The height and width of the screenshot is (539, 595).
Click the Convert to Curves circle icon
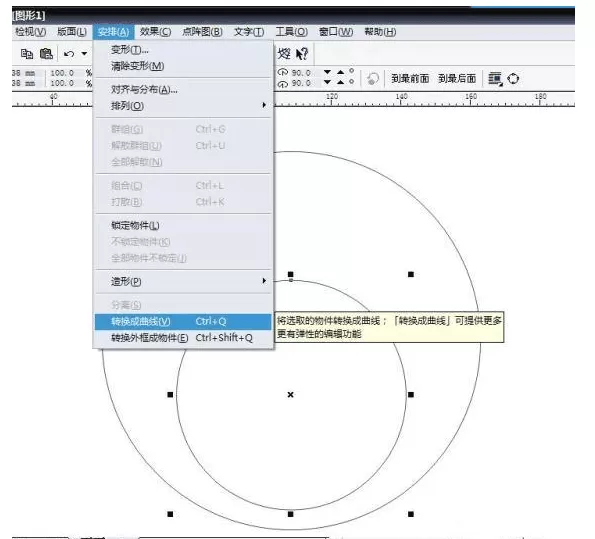coord(513,79)
